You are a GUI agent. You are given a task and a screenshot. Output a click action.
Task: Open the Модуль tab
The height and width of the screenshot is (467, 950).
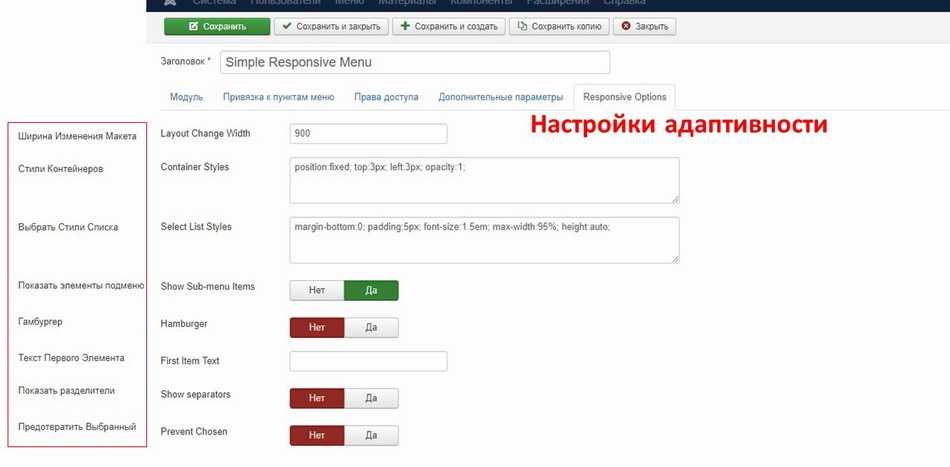(187, 97)
